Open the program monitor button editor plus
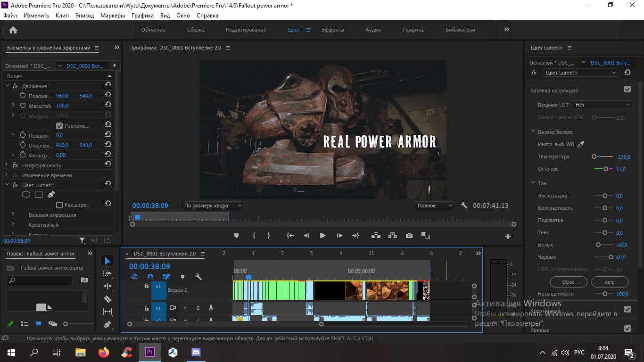The height and width of the screenshot is (362, 644). pos(508,236)
